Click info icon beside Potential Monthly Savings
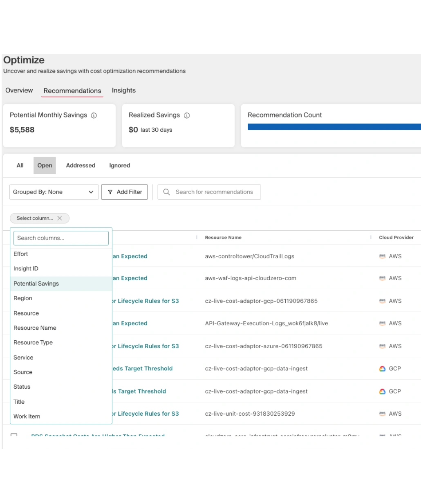Viewport: 421px width, 504px height. (x=94, y=116)
